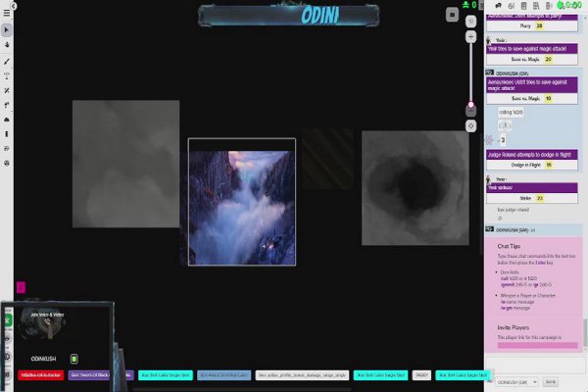Image resolution: width=588 pixels, height=392 pixels.
Task: Click the green battery icon beside ODINKUSH
Action: pyautogui.click(x=74, y=359)
